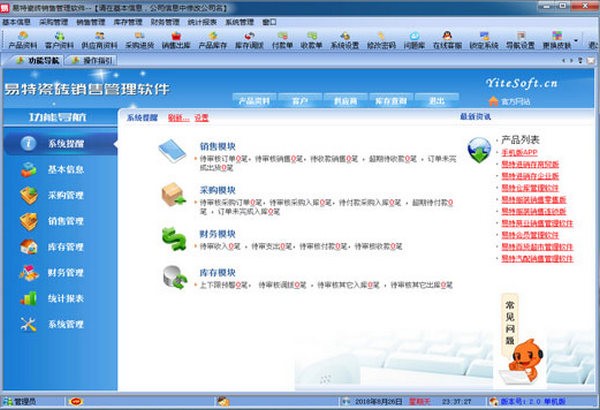Click the 财务模块 dollar icon

click(171, 237)
